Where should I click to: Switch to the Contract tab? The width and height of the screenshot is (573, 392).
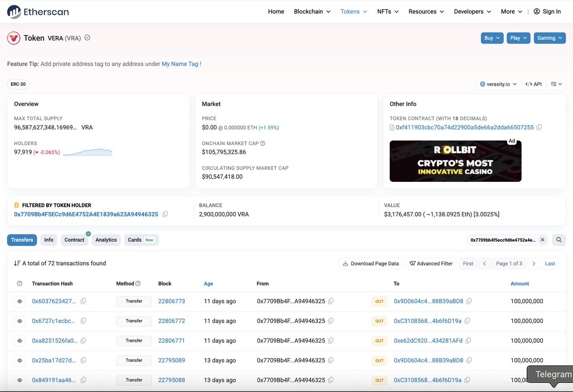[74, 240]
